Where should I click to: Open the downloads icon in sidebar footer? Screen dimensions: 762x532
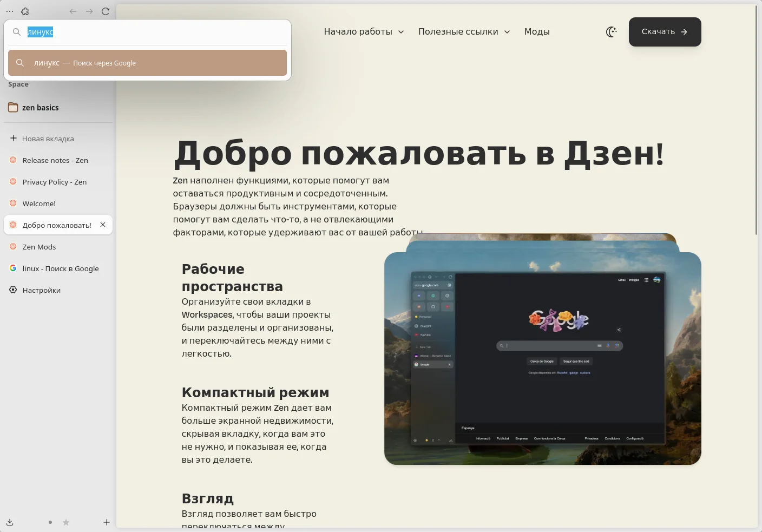click(10, 522)
